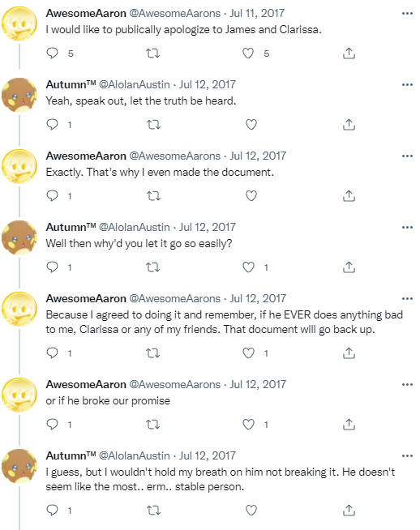Retweet 'That document will go back up' tweet
The image size is (420, 530).
pos(152,353)
